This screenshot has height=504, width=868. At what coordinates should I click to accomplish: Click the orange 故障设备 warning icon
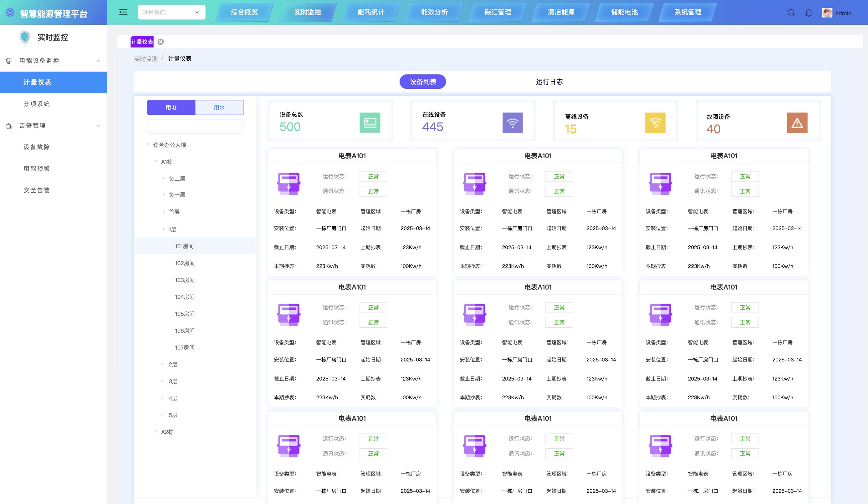(797, 123)
